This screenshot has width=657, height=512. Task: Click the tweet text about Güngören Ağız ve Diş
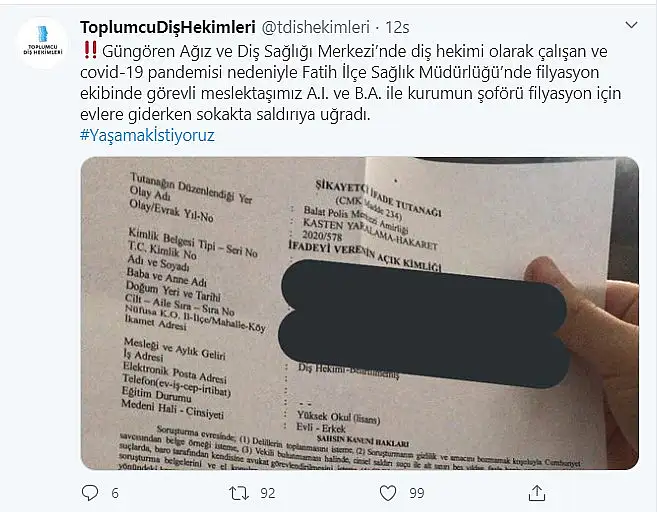point(350,83)
